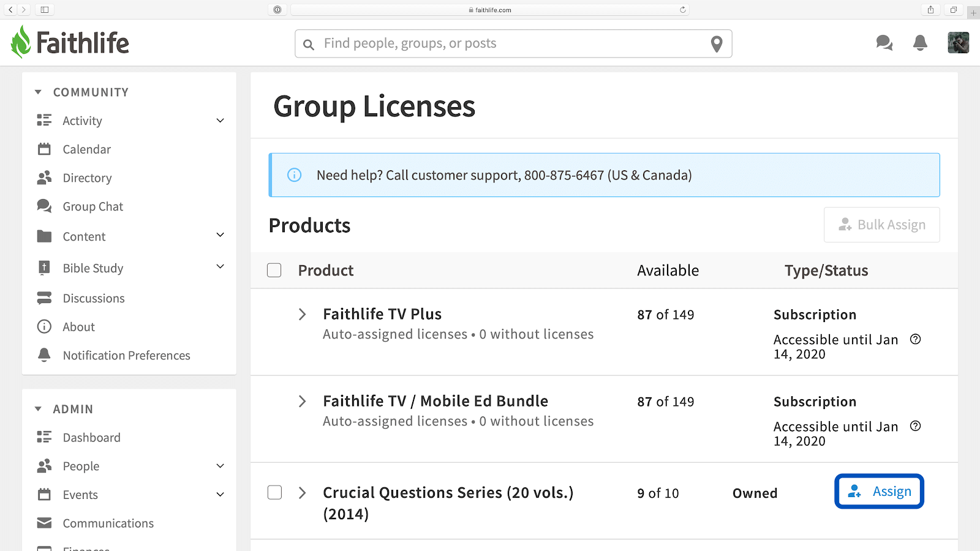Expand the Faithlife TV Plus row
Viewport: 980px width, 551px height.
click(x=302, y=314)
